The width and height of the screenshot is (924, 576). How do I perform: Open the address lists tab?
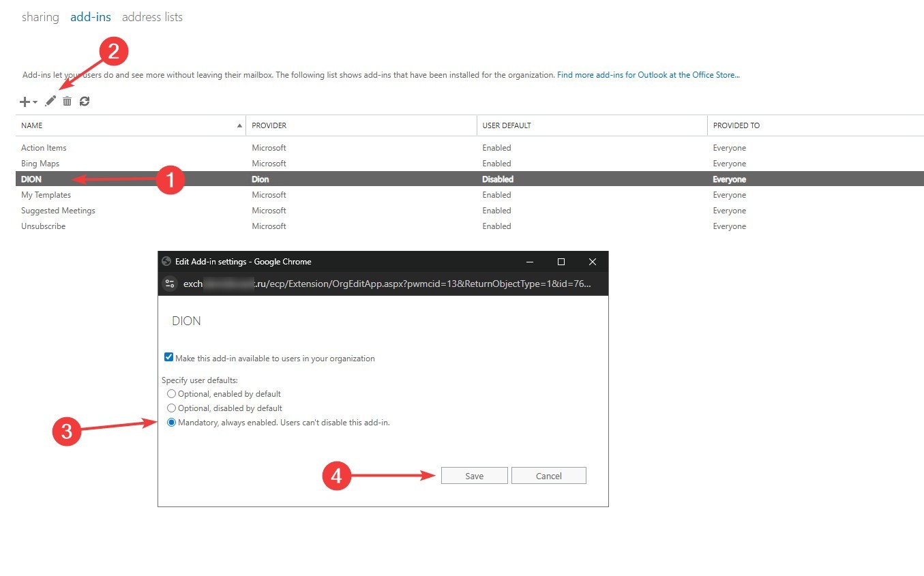pyautogui.click(x=152, y=17)
